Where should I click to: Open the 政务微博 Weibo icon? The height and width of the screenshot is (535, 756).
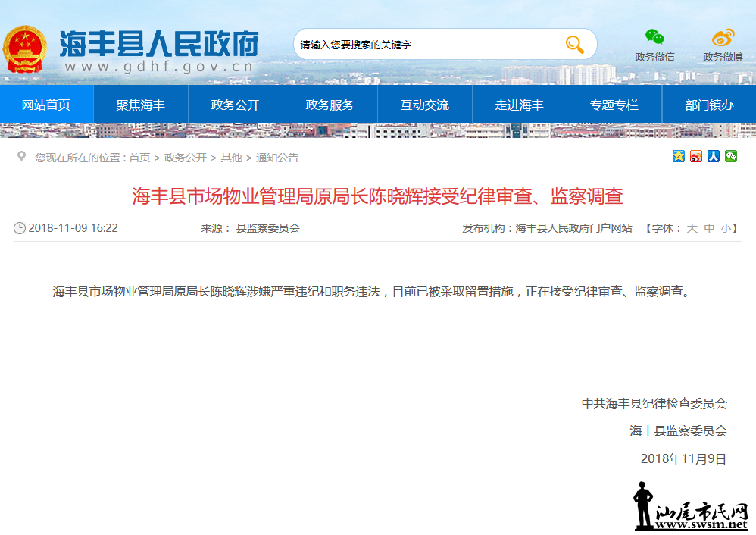[x=723, y=37]
